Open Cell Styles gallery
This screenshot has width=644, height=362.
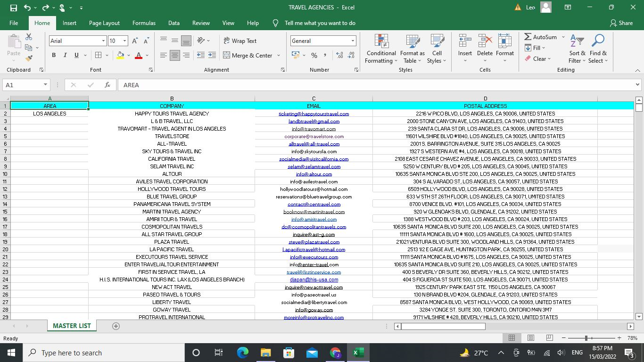point(437,49)
